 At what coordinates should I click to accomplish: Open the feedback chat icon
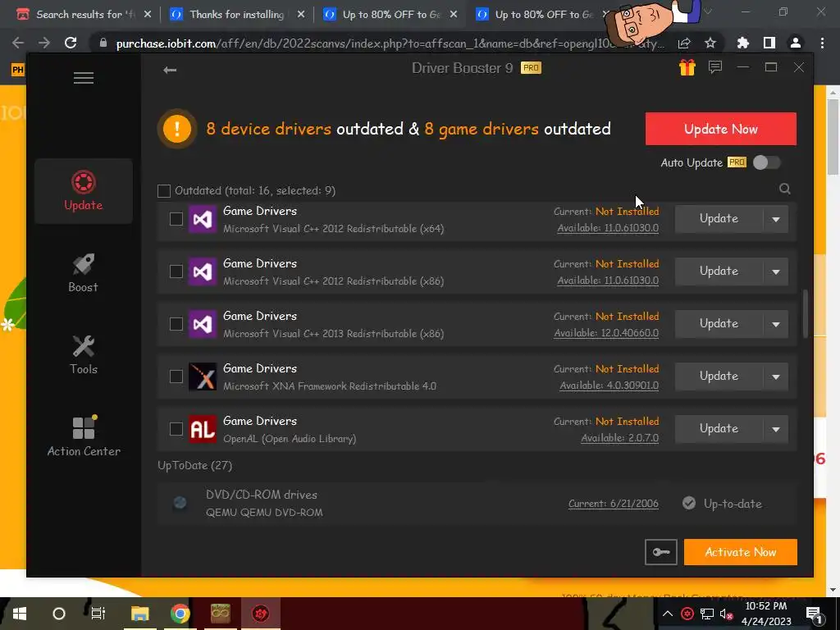point(715,67)
